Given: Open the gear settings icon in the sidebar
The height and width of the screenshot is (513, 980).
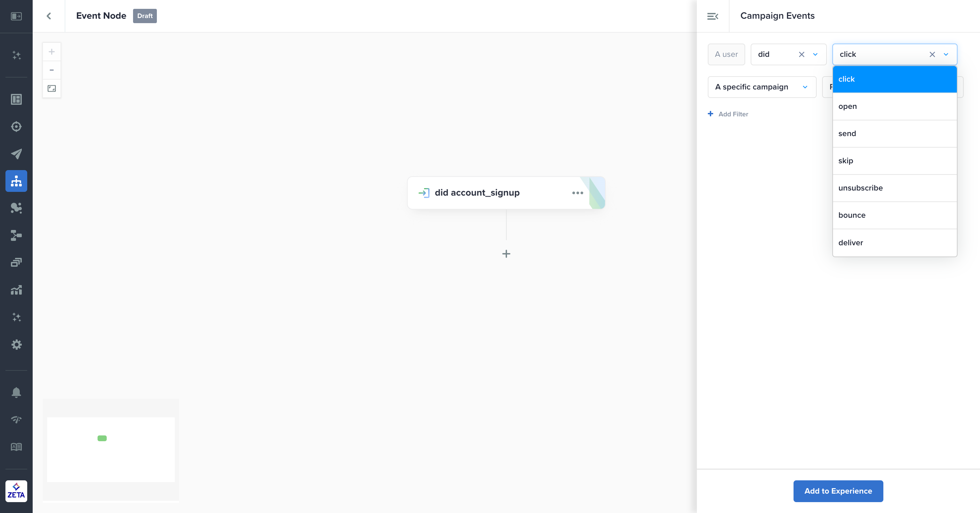Looking at the screenshot, I should (x=16, y=345).
